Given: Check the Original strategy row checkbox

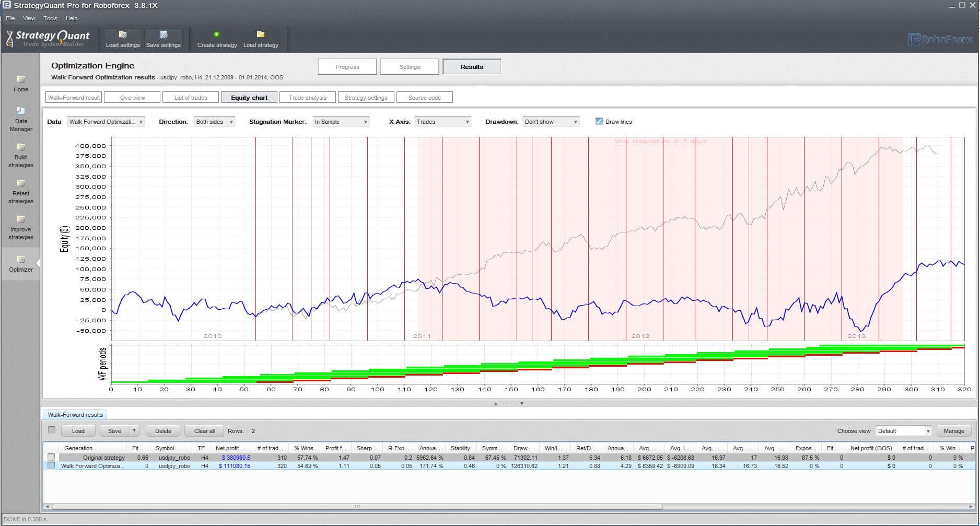Looking at the screenshot, I should click(51, 458).
